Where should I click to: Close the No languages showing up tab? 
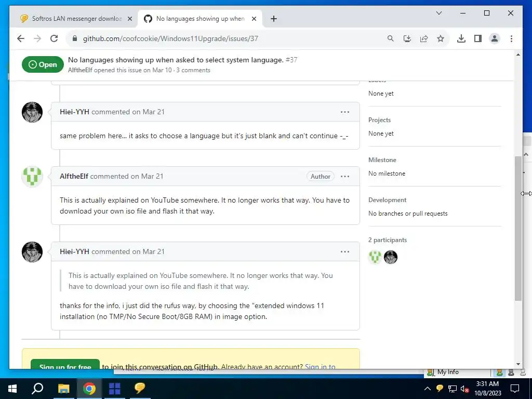pos(254,19)
